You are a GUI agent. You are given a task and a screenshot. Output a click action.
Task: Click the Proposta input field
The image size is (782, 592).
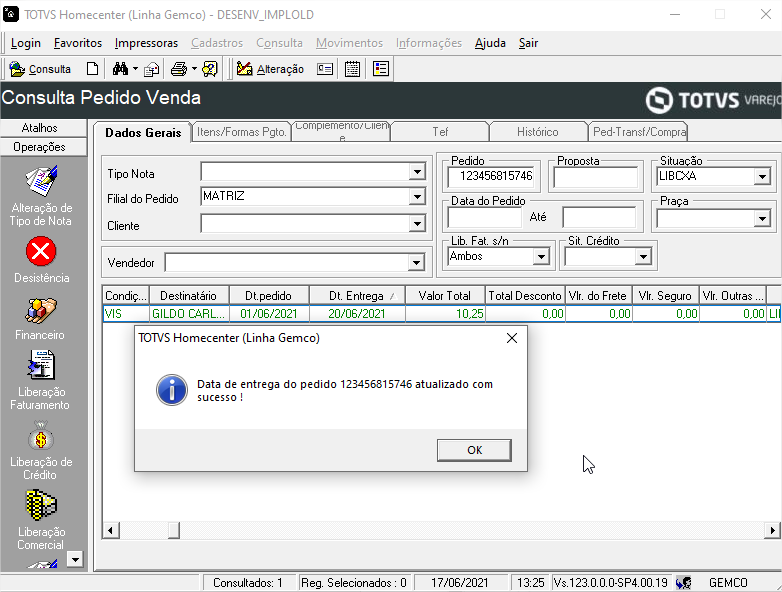[595, 177]
